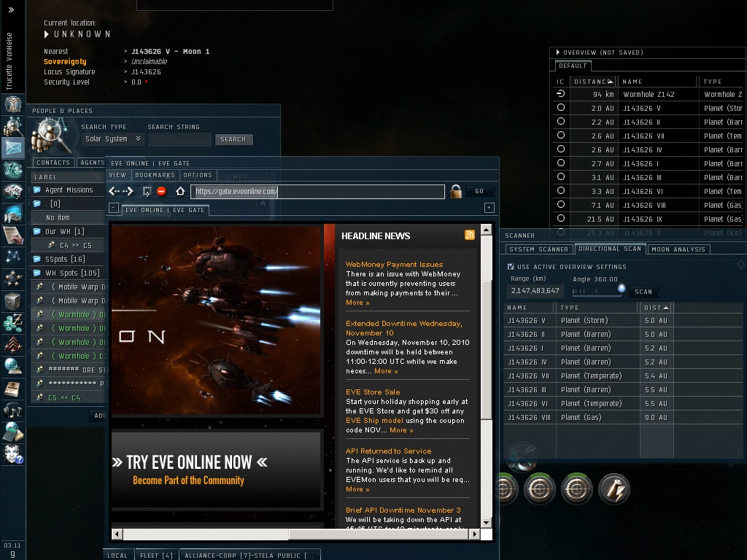747x560 pixels.
Task: Follow EVE Ship model link
Action: (x=374, y=421)
